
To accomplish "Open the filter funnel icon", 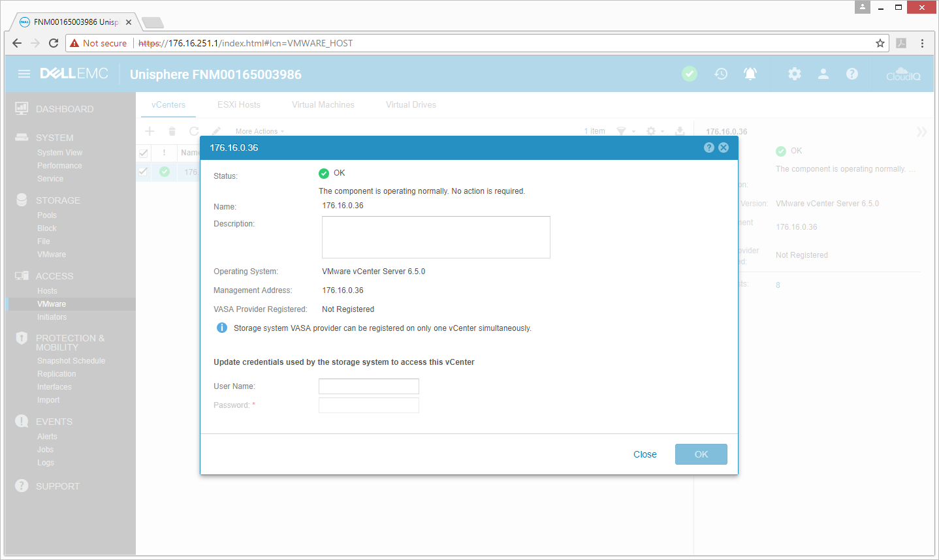I will point(622,131).
